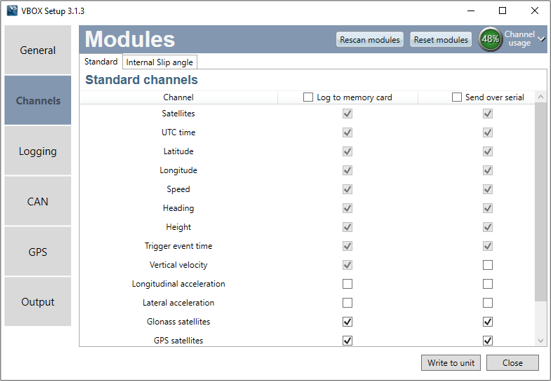This screenshot has width=551, height=381.
Task: Select the Lateral acceleration channel name
Action: [178, 303]
